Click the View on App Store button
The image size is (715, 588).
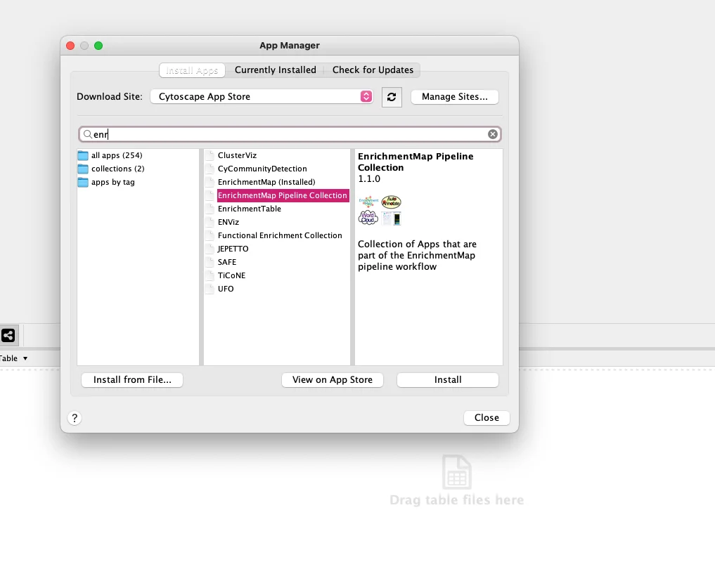332,379
